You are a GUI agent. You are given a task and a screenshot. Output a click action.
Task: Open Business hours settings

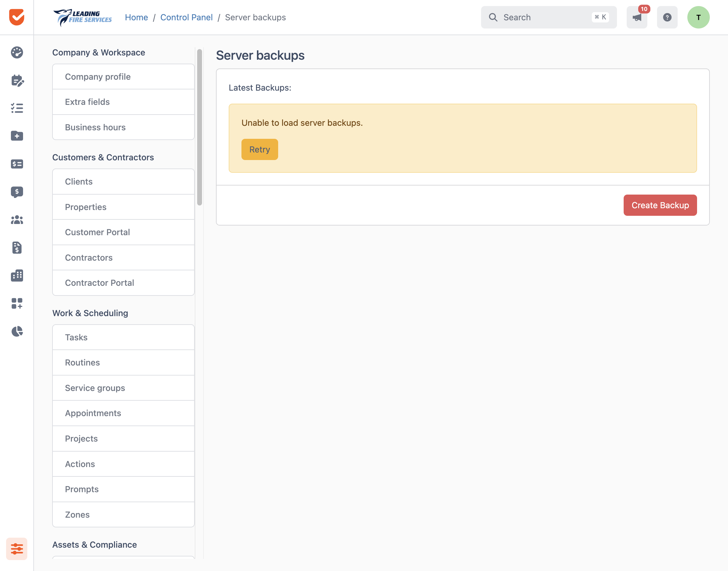(123, 127)
